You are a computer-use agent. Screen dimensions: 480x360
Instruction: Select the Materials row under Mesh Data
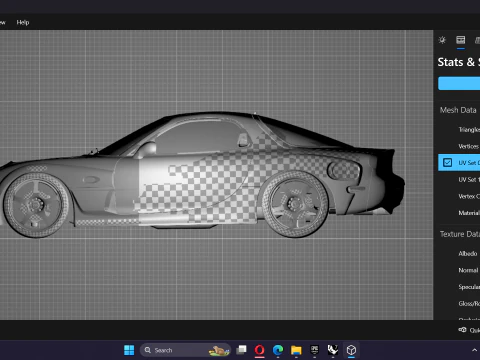459,213
